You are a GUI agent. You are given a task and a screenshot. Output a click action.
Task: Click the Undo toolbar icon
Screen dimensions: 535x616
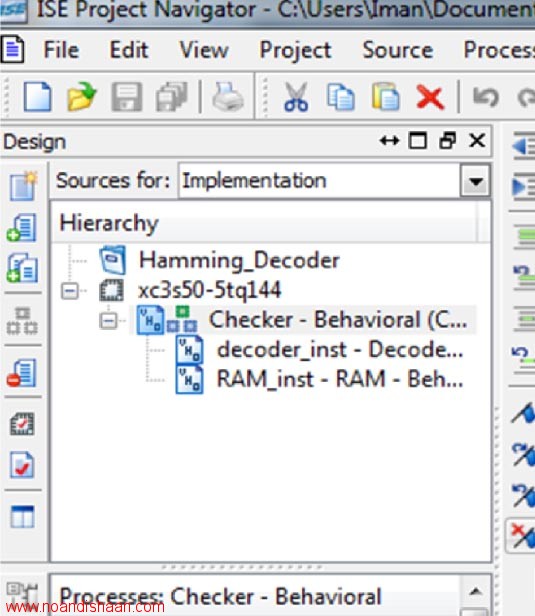[x=486, y=97]
